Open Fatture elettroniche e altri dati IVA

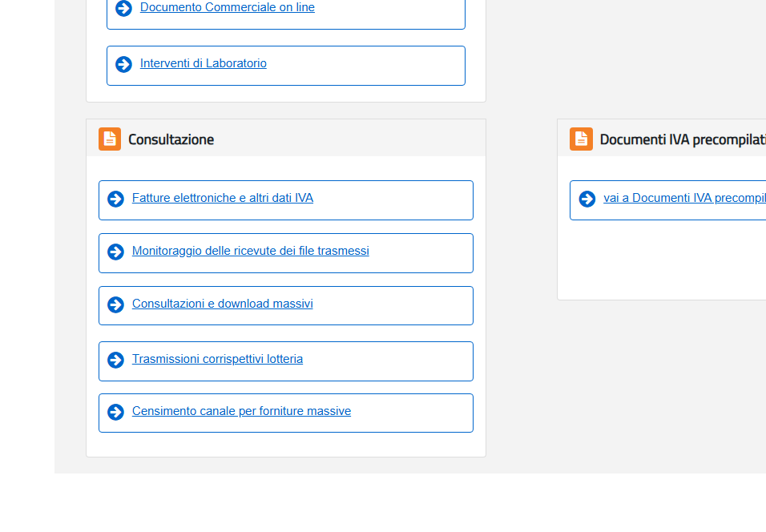[222, 198]
